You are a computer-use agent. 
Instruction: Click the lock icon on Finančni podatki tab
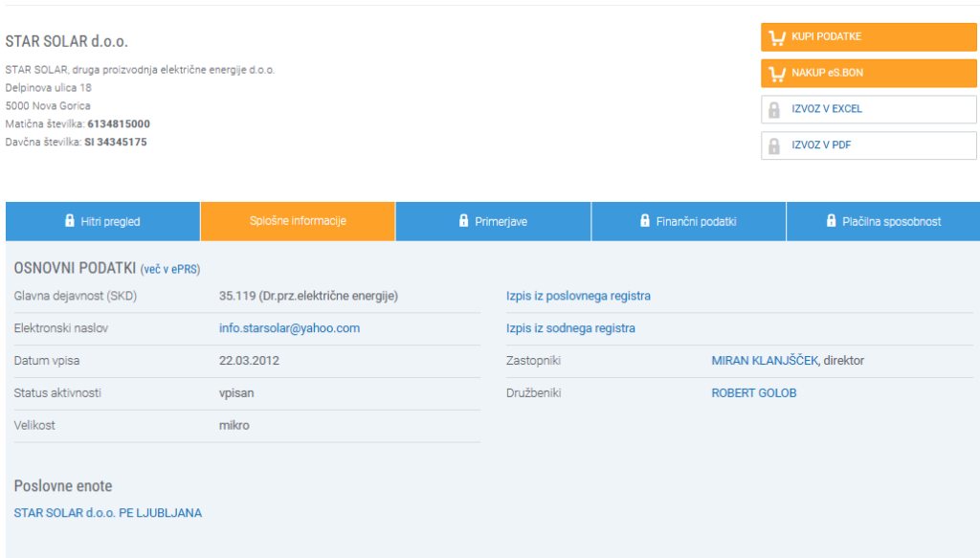(x=645, y=220)
